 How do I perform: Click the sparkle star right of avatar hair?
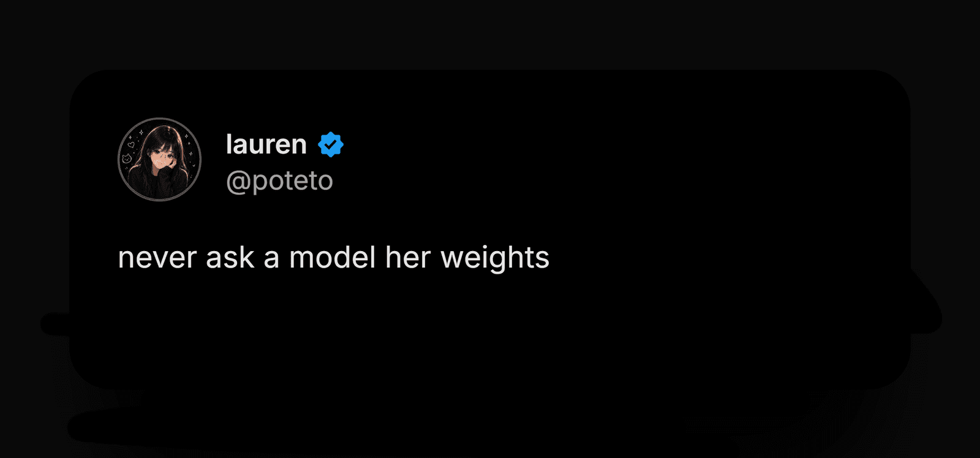[x=190, y=153]
